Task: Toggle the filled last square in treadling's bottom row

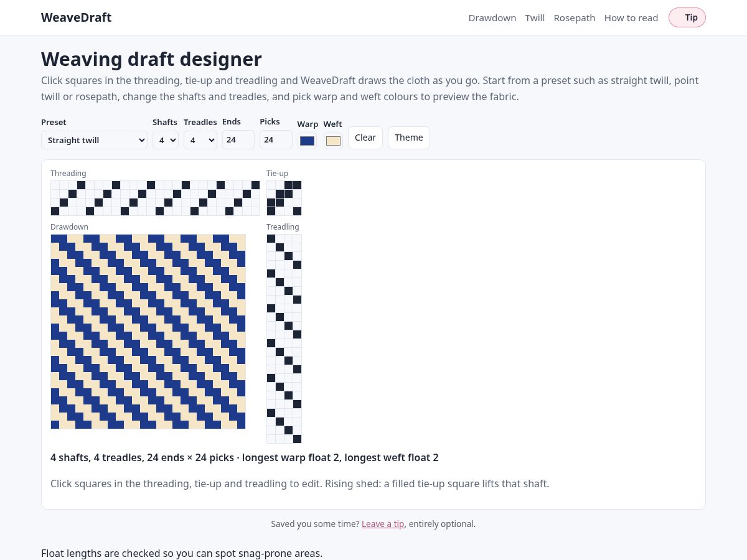Action: point(298,439)
